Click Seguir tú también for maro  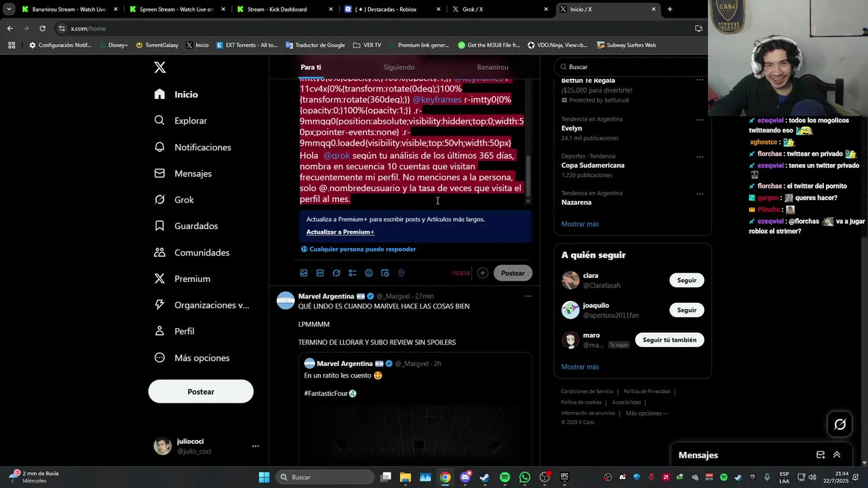[x=669, y=340]
